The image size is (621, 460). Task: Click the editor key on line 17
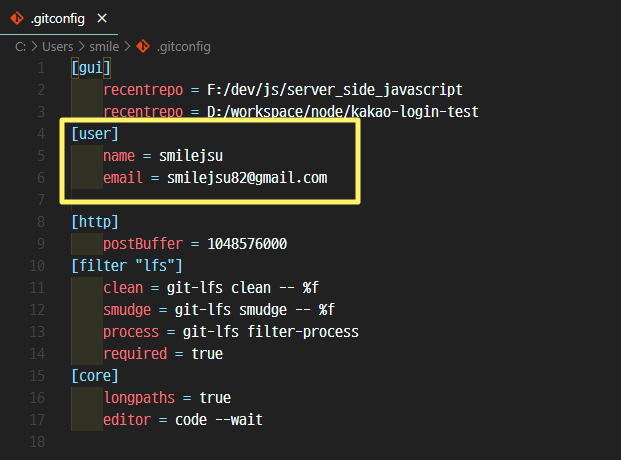(x=127, y=420)
